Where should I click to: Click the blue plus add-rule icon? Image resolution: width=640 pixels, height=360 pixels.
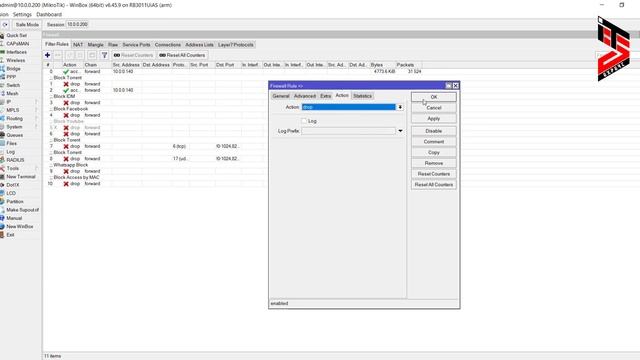(47, 55)
